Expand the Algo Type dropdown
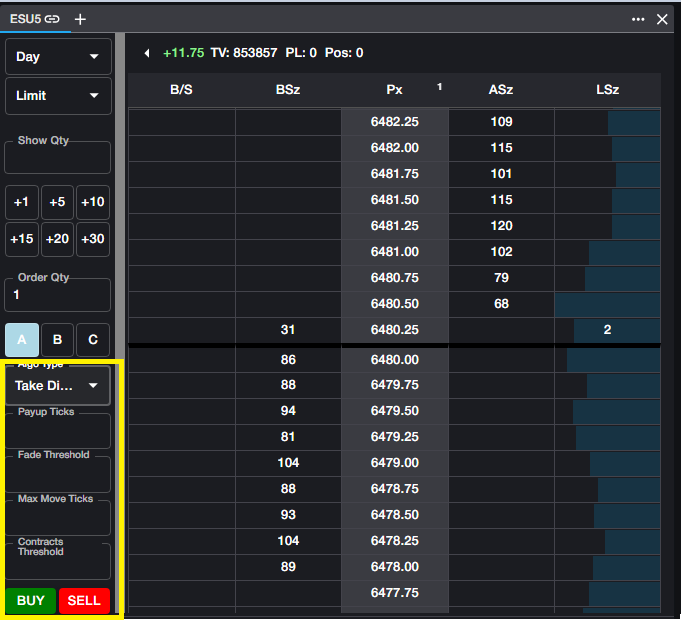This screenshot has width=681, height=621. (58, 386)
